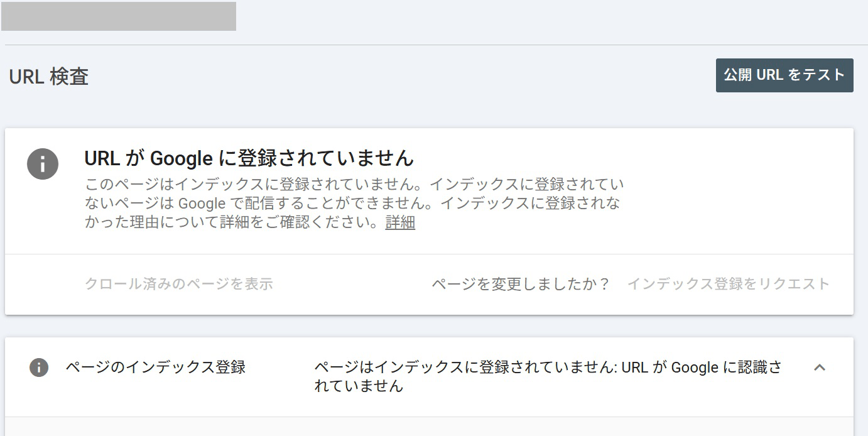Click クロール済みのページを表示

tap(179, 284)
